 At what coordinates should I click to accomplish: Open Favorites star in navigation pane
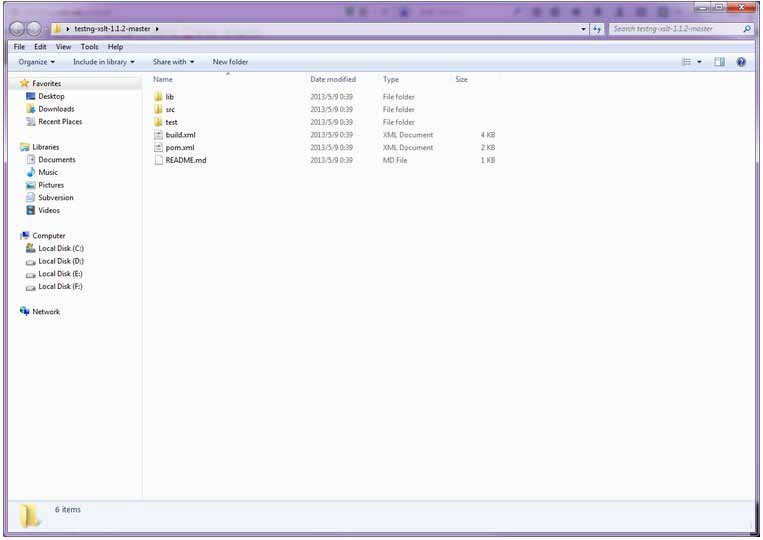tap(24, 83)
